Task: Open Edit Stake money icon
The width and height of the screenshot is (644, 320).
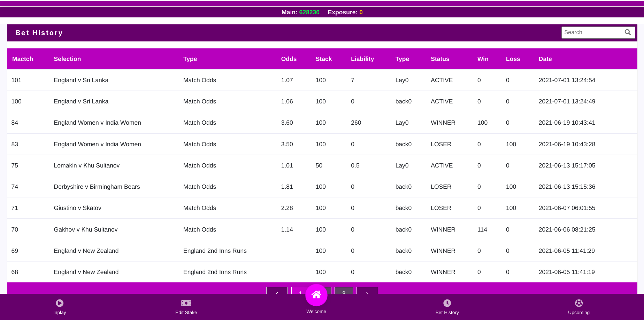Action: (186, 303)
